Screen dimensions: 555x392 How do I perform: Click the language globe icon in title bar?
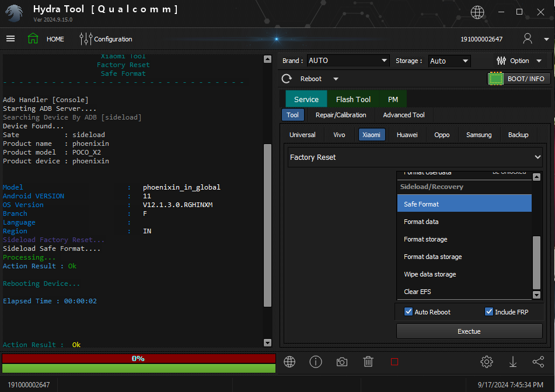477,12
